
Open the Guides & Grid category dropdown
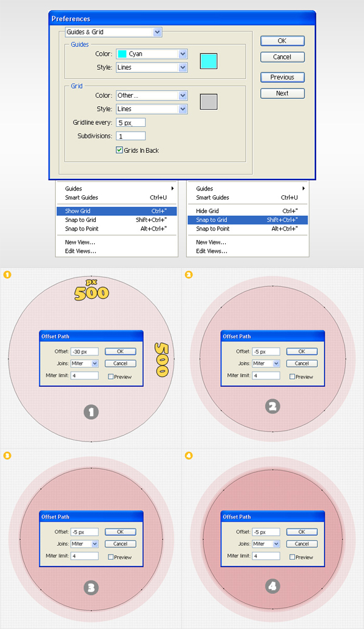click(x=113, y=32)
